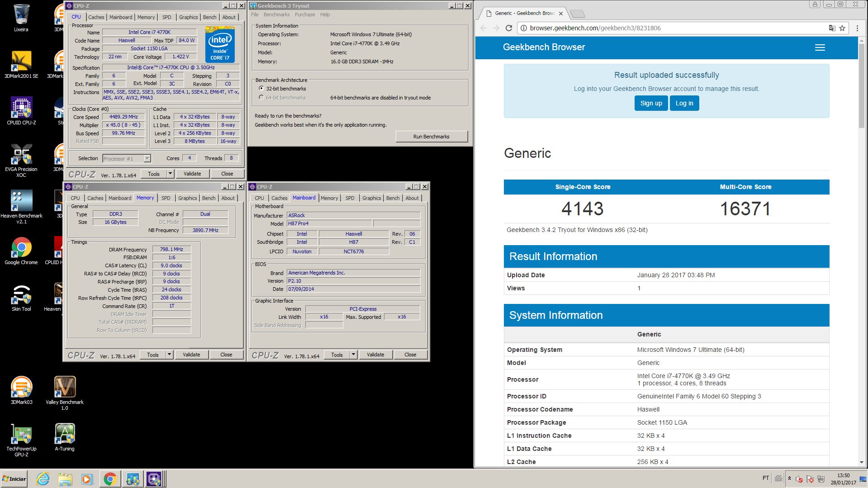Image resolution: width=868 pixels, height=488 pixels.
Task: Open the File menu in Geekbench
Action: click(255, 14)
